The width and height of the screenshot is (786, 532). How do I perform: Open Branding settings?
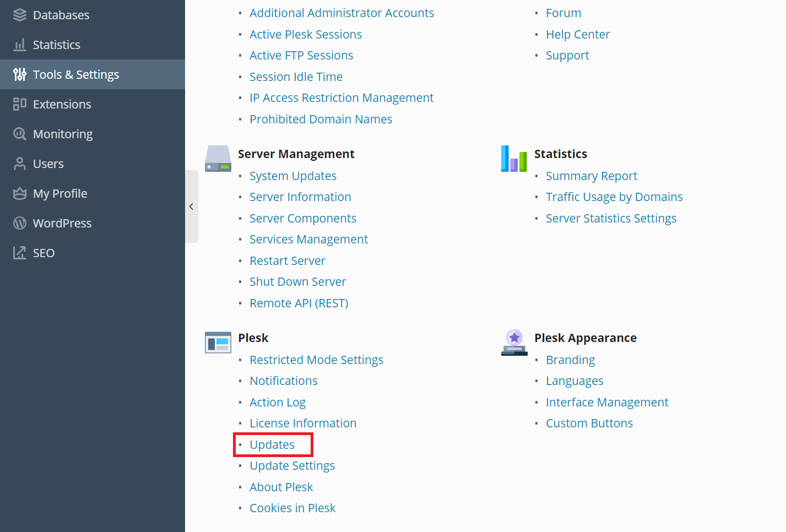coord(570,360)
